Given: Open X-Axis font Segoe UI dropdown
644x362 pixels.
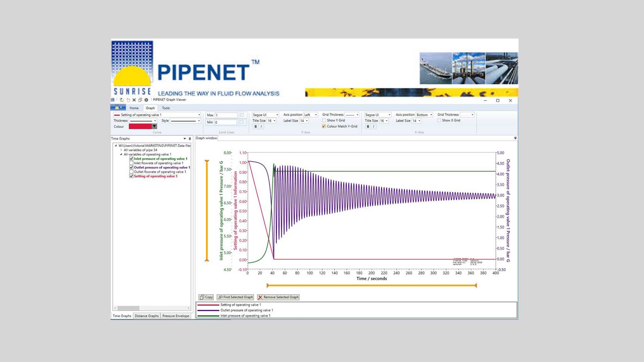Looking at the screenshot, I should [x=378, y=115].
